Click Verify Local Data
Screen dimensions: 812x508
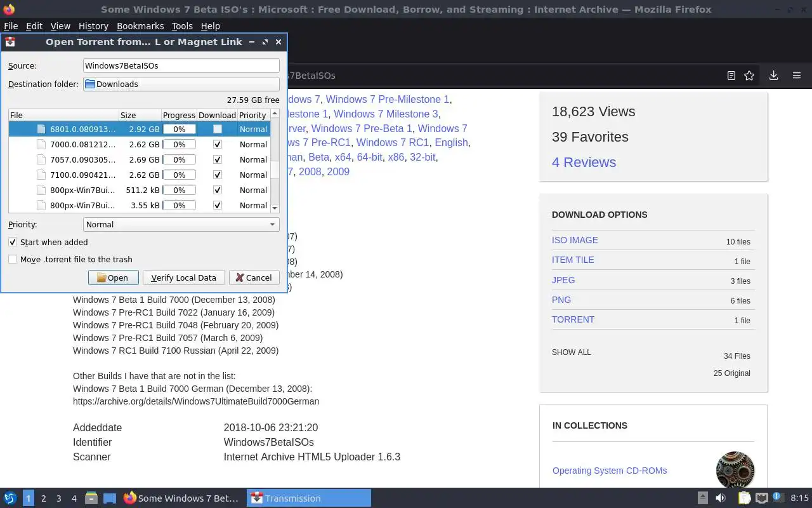pos(183,277)
